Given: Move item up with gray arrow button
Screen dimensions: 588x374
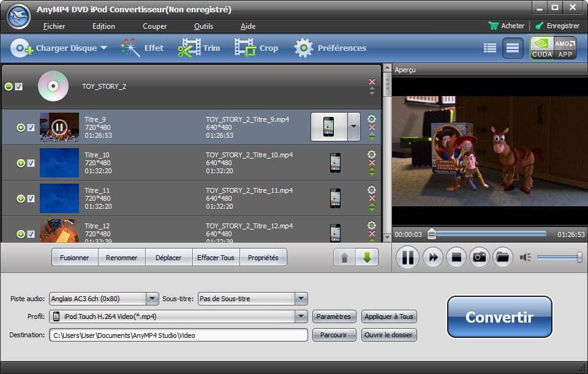Looking at the screenshot, I should [x=344, y=258].
